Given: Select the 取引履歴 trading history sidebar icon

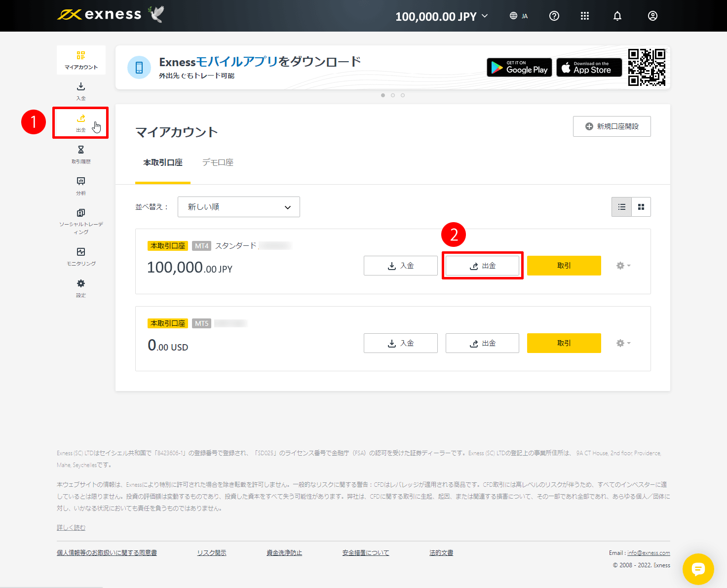Looking at the screenshot, I should click(80, 154).
